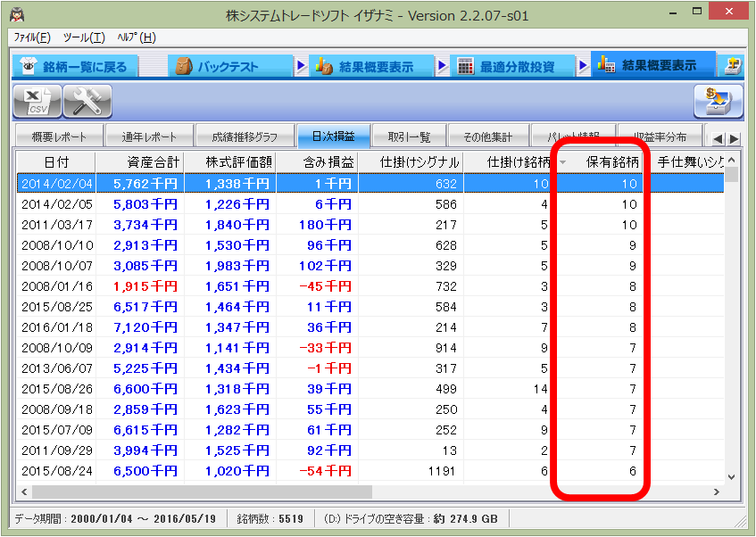Screen dimensions: 756x537
Task: Open the 最適分散投資 step
Action: coord(512,66)
